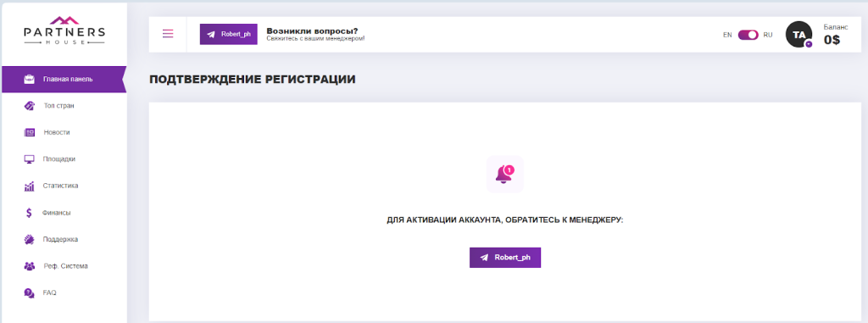Click the 0$ balance amount
This screenshot has height=323, width=868.
(832, 40)
